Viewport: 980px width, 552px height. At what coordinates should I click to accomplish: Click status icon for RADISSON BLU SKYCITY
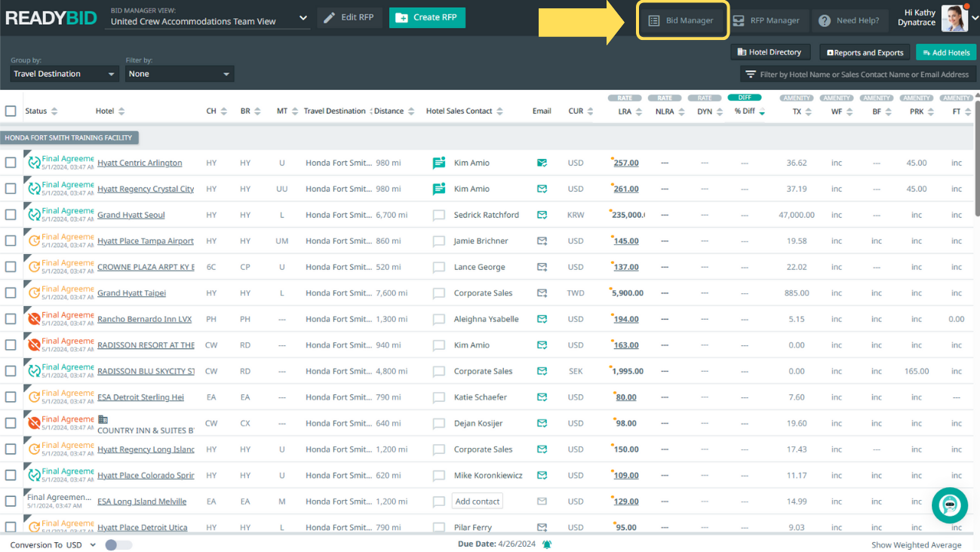pos(34,371)
